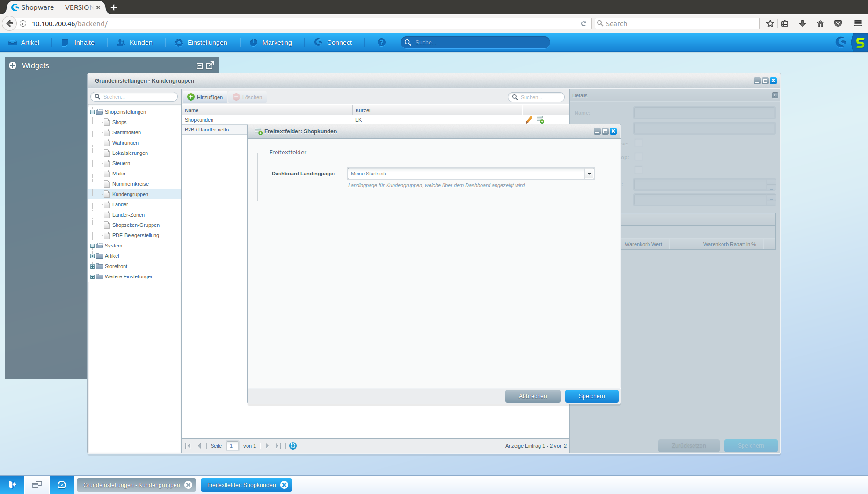
Task: Open the help question mark icon
Action: tap(381, 43)
